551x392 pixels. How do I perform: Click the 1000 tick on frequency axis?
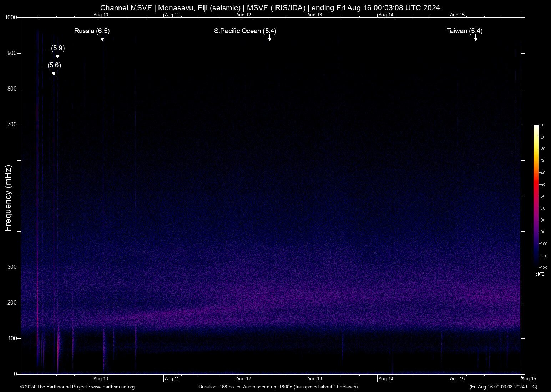coord(11,17)
